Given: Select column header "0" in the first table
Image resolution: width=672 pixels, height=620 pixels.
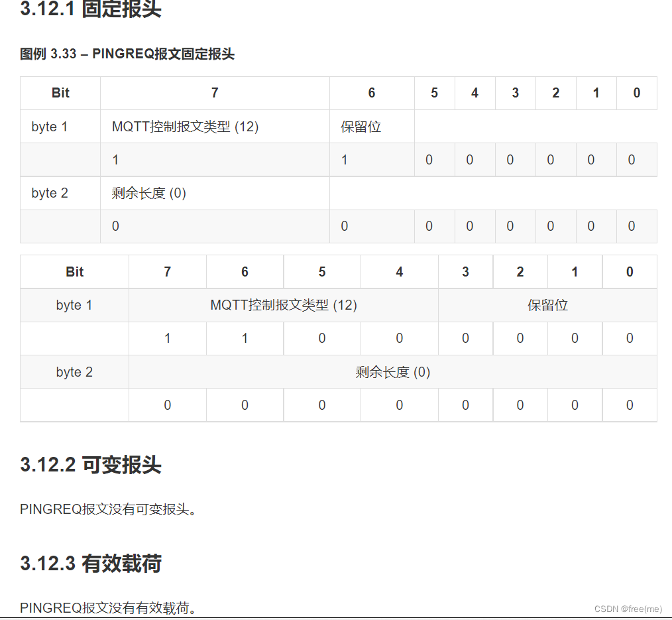Looking at the screenshot, I should tap(637, 93).
